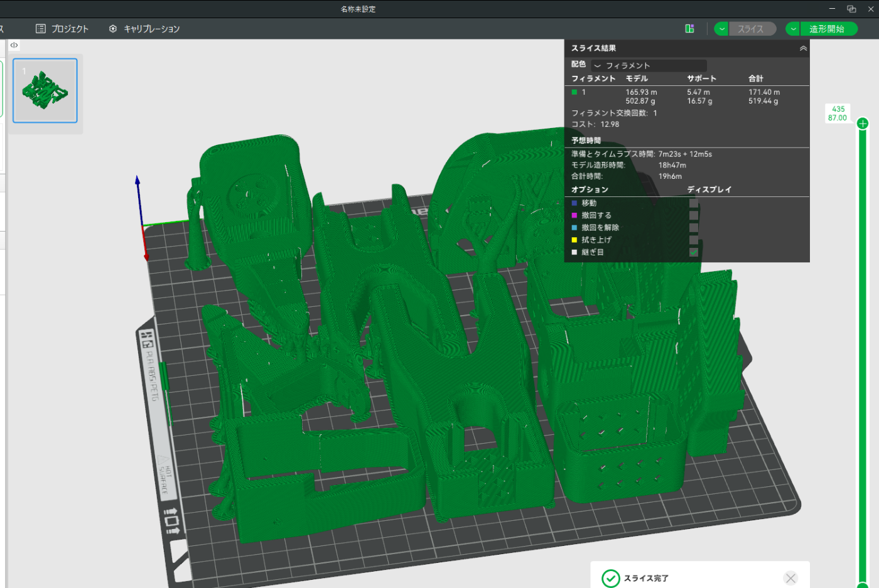
Task: Click the green filament 1 color swatch
Action: click(x=574, y=92)
